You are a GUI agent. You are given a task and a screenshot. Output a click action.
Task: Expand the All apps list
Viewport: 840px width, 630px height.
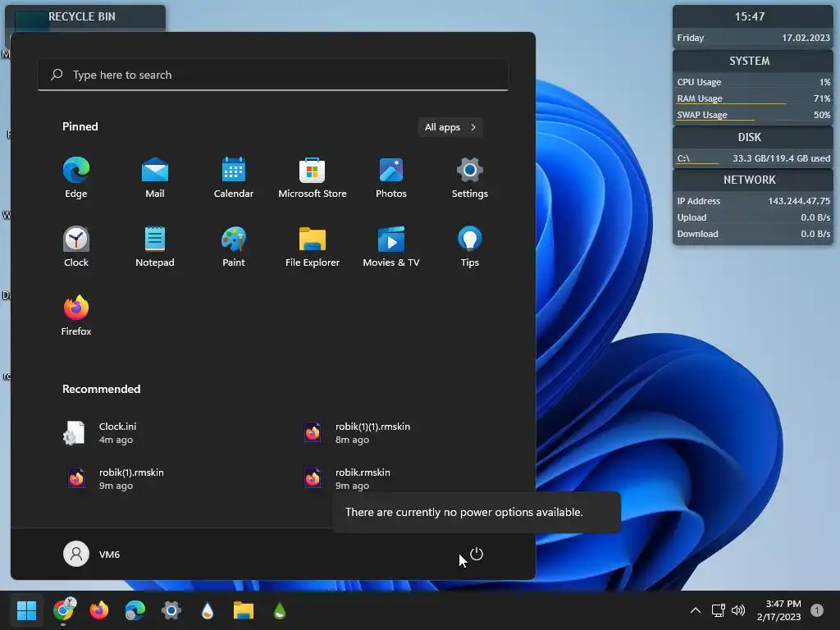pyautogui.click(x=450, y=127)
